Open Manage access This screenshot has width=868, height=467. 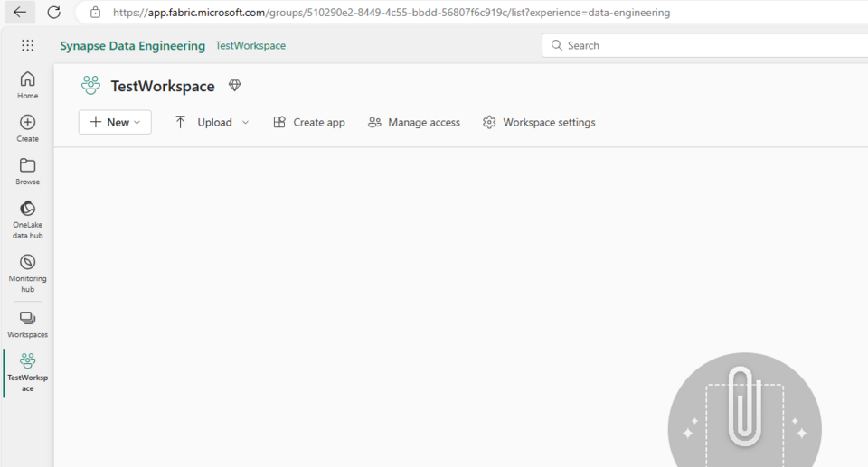tap(414, 122)
